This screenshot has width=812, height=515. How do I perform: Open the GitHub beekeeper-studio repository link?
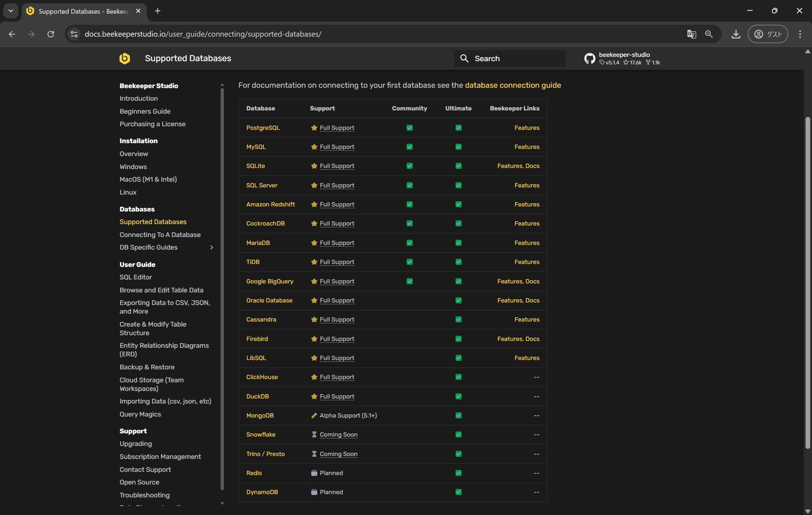[x=622, y=58]
